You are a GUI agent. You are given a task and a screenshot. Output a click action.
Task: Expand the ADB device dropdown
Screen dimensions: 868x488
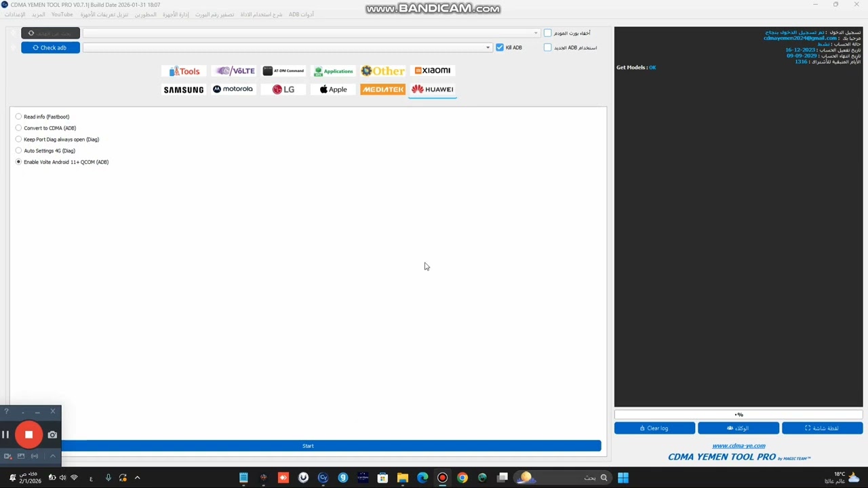click(488, 47)
